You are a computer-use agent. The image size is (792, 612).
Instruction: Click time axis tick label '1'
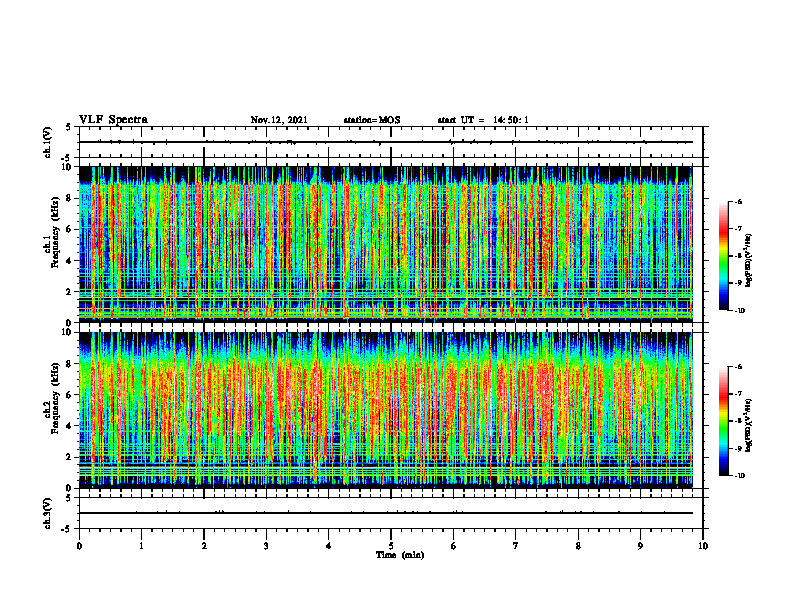(x=141, y=546)
